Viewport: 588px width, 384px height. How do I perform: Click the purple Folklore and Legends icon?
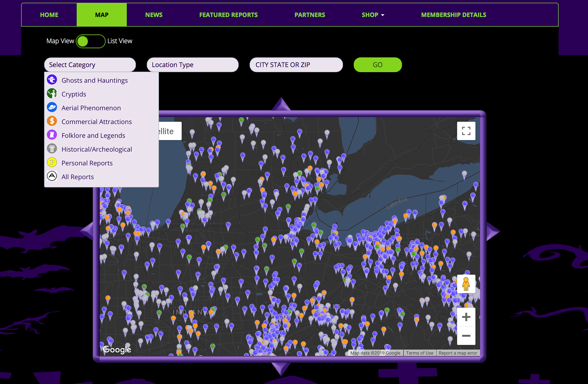[x=52, y=135]
